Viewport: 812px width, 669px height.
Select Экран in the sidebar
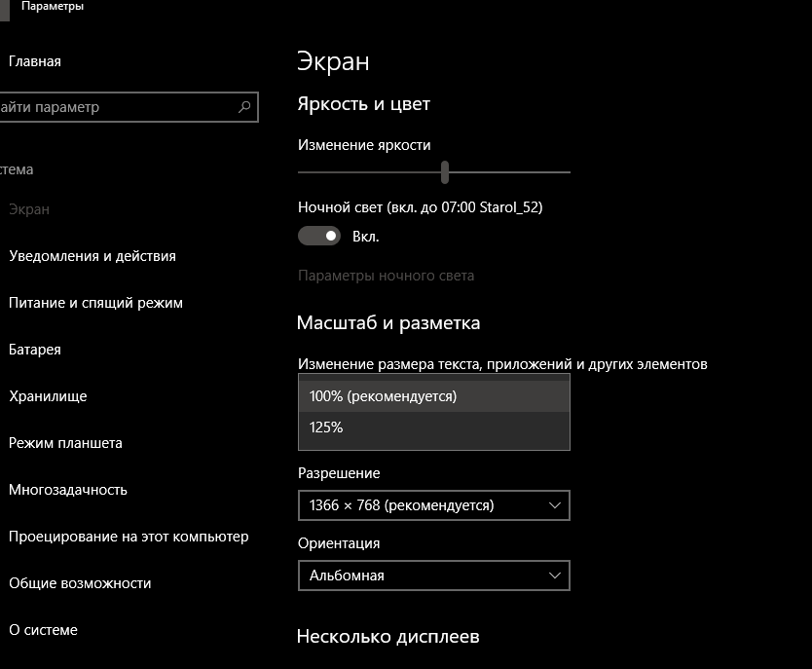click(x=29, y=209)
